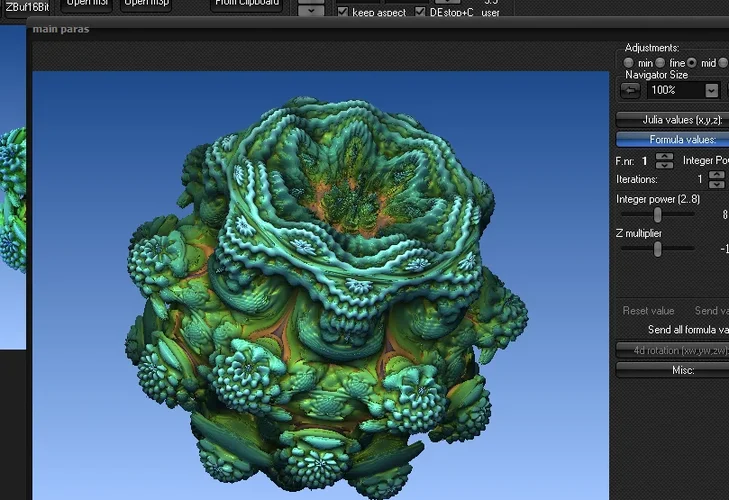The image size is (729, 500).
Task: Select the fine adjustments radio button
Action: click(x=660, y=63)
